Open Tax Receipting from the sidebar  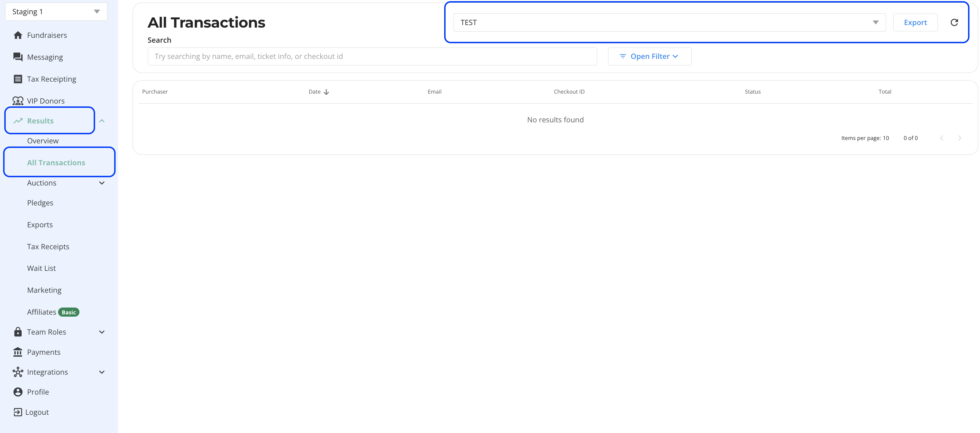(x=52, y=79)
